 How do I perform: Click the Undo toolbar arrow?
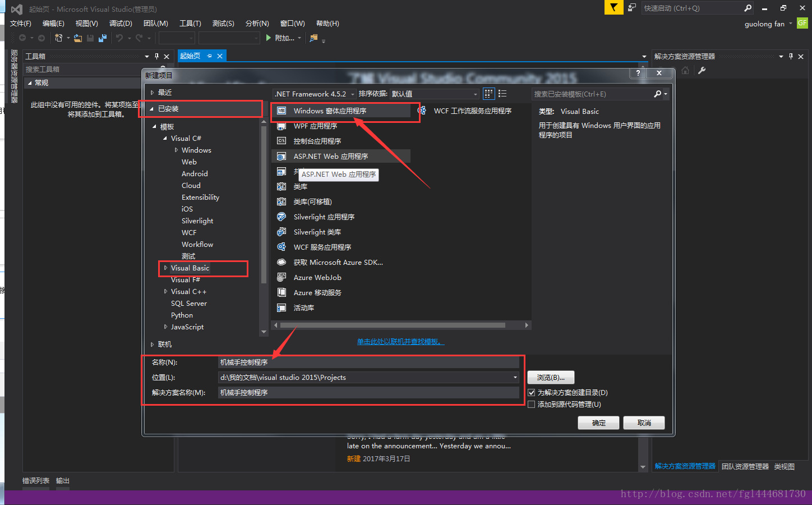tap(119, 38)
